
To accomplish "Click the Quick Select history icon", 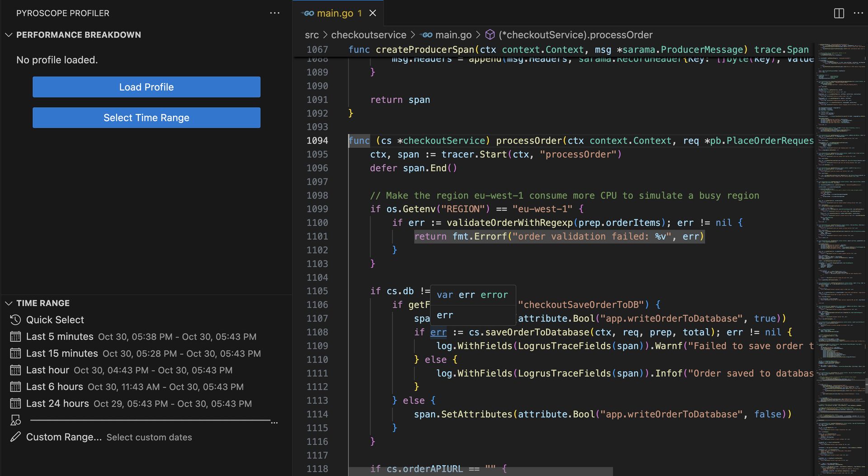I will (15, 320).
